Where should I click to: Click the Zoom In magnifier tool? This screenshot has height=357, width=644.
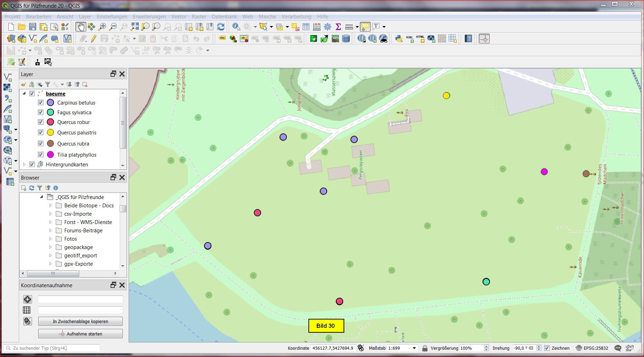[102, 27]
